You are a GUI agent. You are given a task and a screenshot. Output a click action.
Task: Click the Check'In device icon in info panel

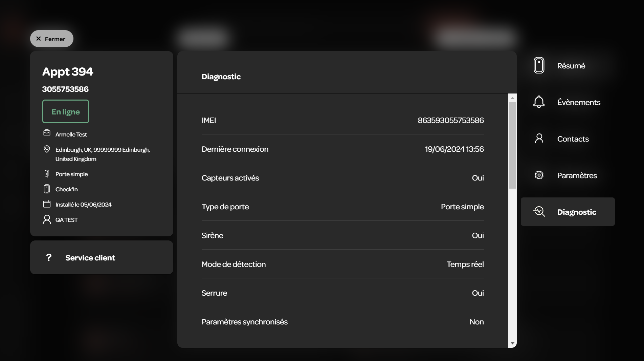(47, 189)
